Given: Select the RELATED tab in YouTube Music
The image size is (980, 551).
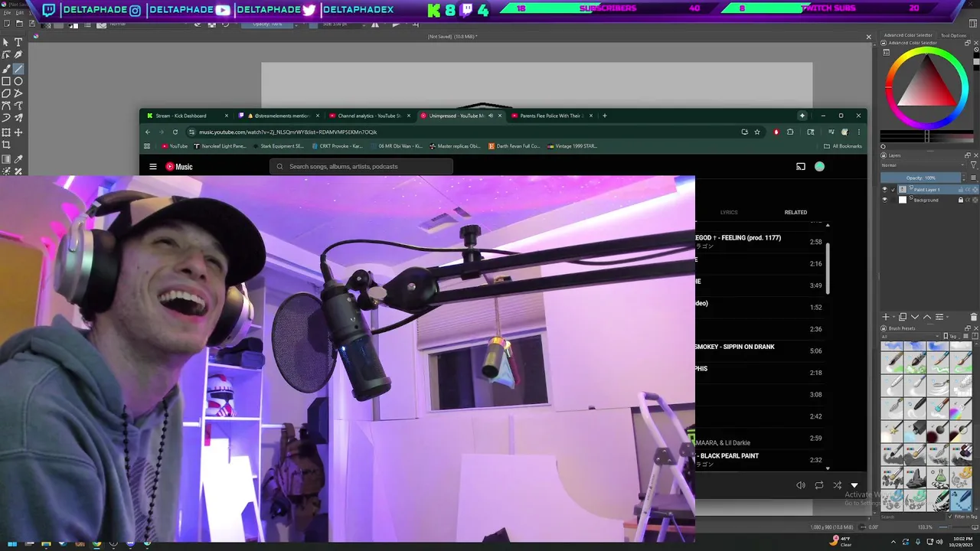Looking at the screenshot, I should (795, 212).
